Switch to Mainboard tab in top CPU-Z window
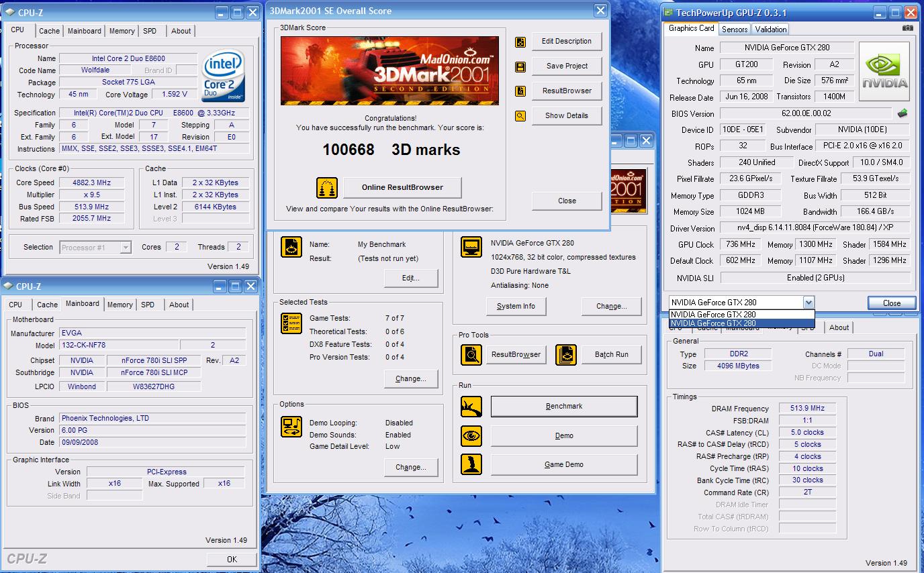This screenshot has height=573, width=924. pyautogui.click(x=84, y=31)
